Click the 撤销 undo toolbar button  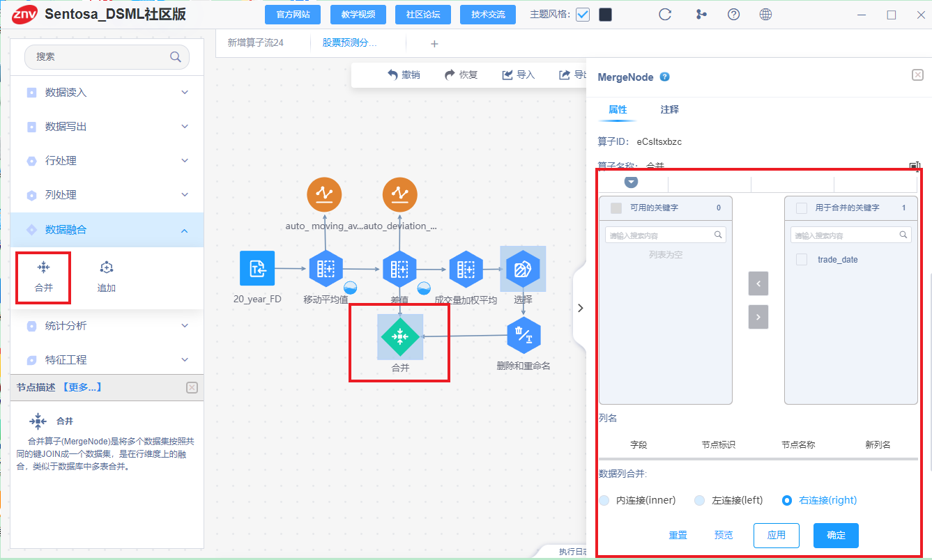(x=404, y=75)
